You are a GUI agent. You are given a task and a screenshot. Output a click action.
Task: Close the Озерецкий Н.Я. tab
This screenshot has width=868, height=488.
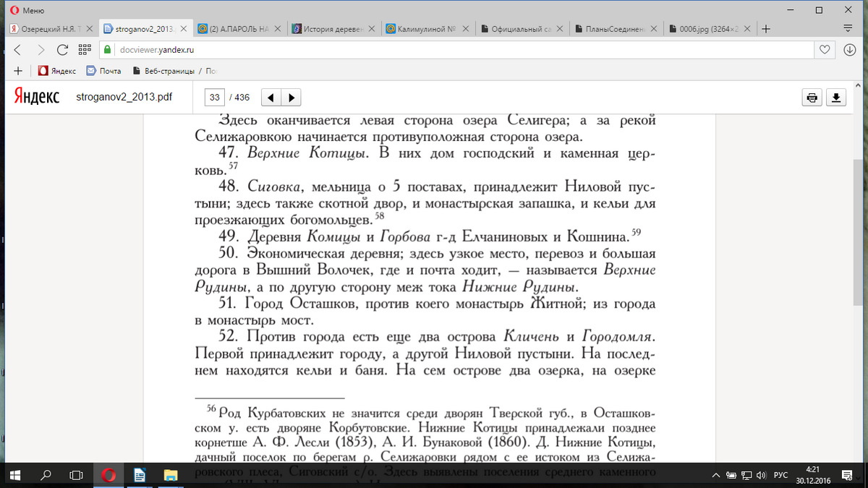tap(90, 29)
